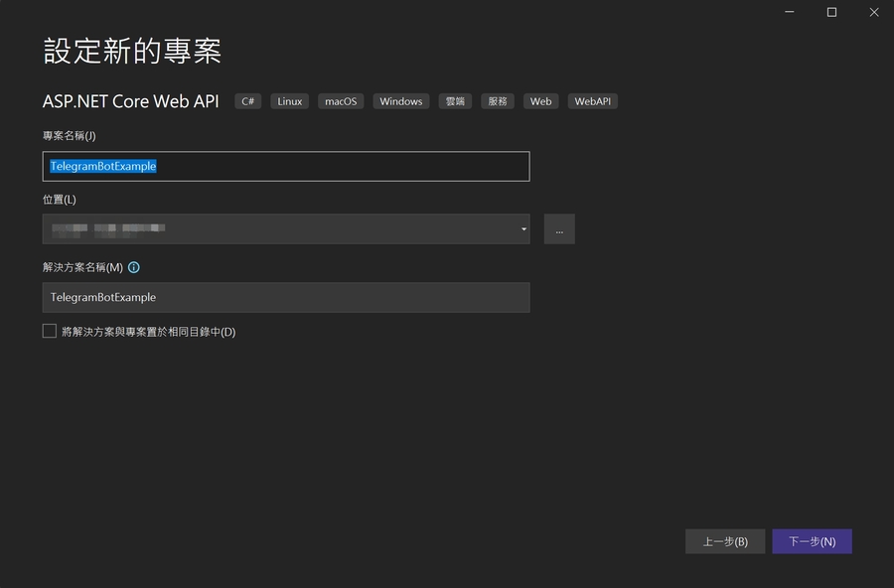The image size is (894, 588).
Task: Close the new project dialog
Action: pos(874,12)
